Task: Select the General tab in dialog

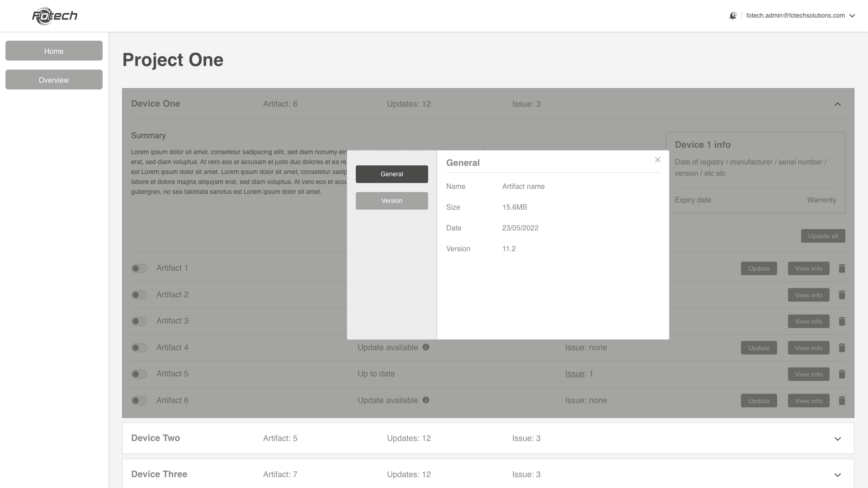Action: [392, 174]
